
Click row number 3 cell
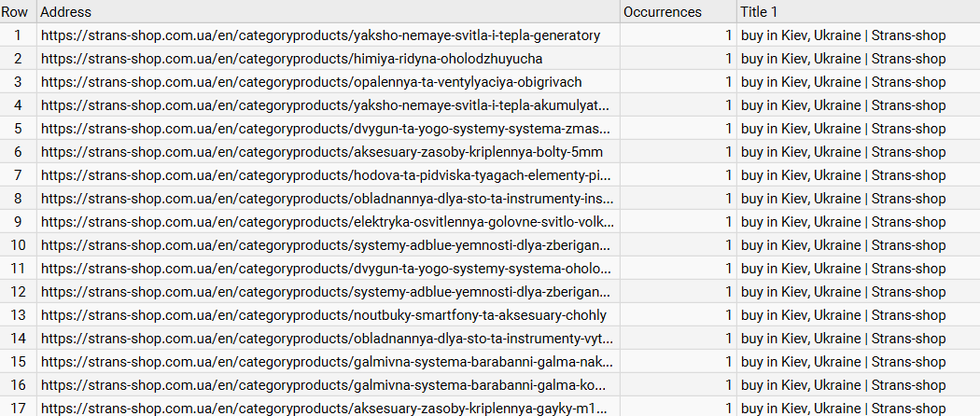pos(18,82)
